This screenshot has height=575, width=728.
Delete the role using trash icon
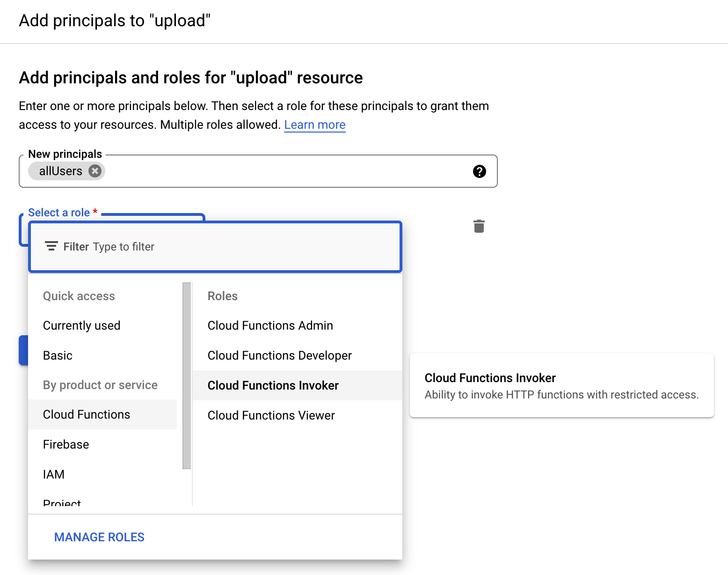click(479, 226)
